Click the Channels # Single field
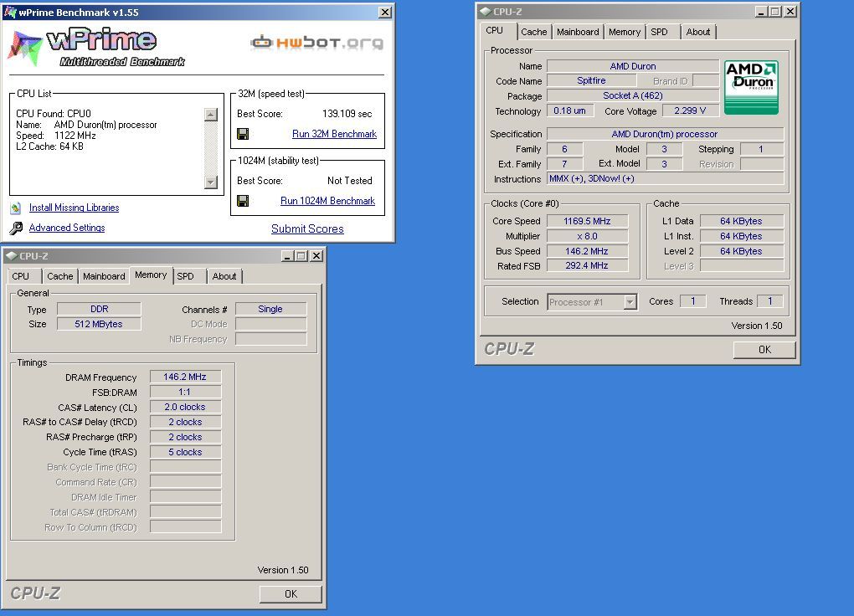This screenshot has height=616, width=854. 270,309
